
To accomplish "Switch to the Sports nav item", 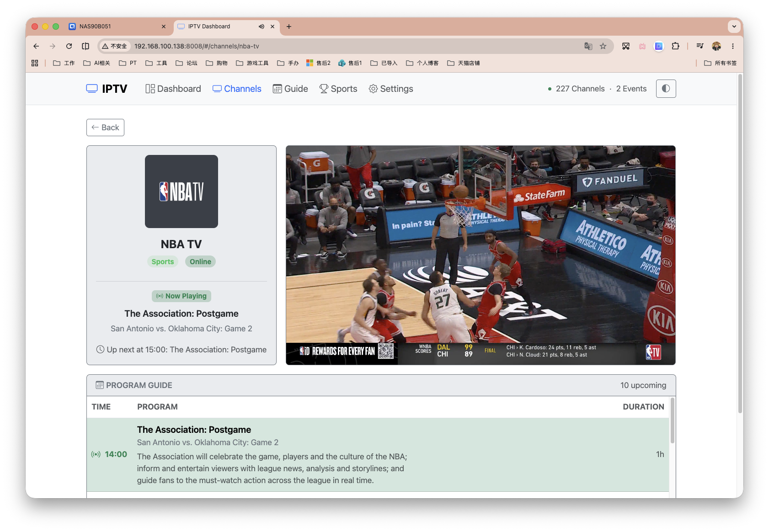I will [338, 89].
